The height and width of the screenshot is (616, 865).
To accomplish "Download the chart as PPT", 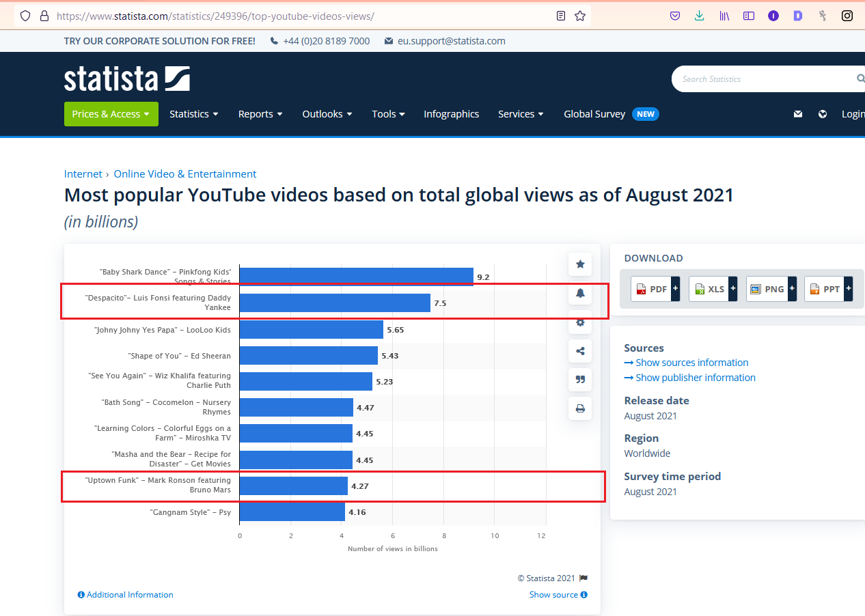I will pyautogui.click(x=828, y=289).
